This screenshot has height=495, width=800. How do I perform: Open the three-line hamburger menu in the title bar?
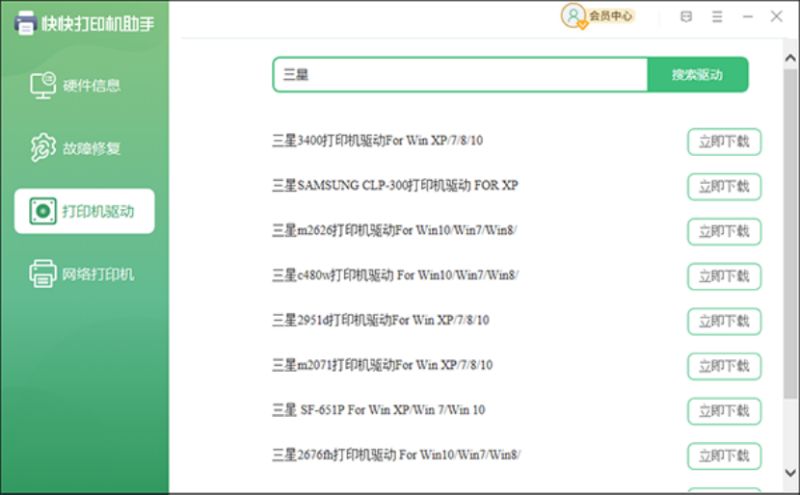[716, 17]
